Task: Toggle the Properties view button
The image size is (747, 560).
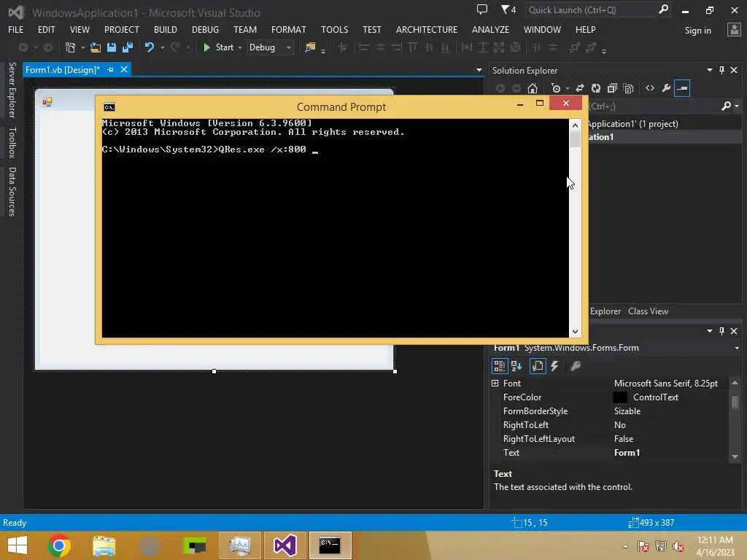Action: pos(538,366)
